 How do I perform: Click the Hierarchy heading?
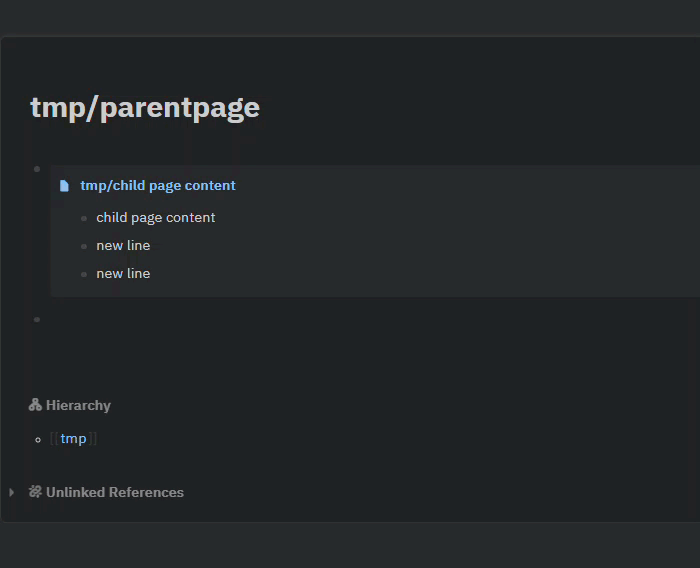click(x=78, y=405)
